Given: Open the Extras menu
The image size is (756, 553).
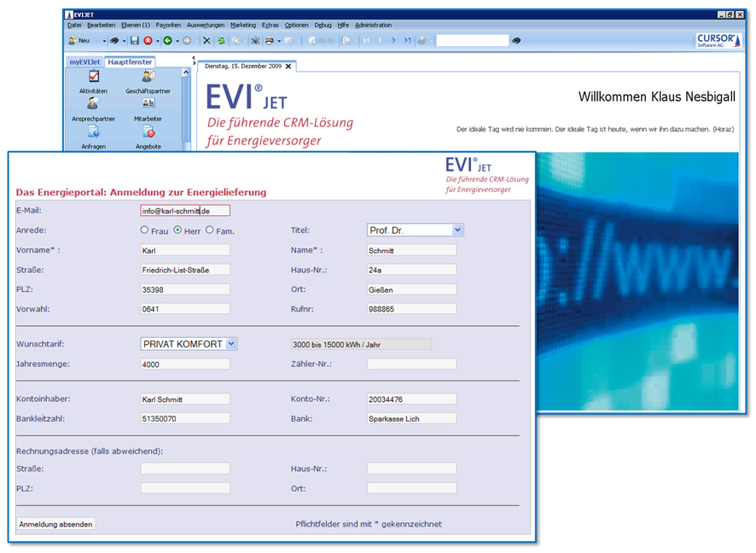Looking at the screenshot, I should click(270, 25).
